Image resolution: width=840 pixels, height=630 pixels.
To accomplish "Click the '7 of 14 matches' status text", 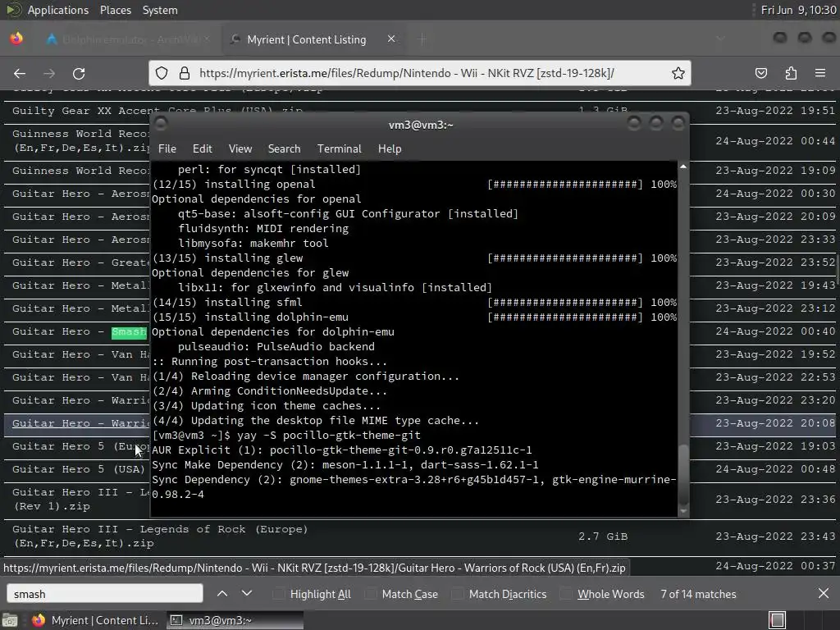I will pyautogui.click(x=698, y=594).
